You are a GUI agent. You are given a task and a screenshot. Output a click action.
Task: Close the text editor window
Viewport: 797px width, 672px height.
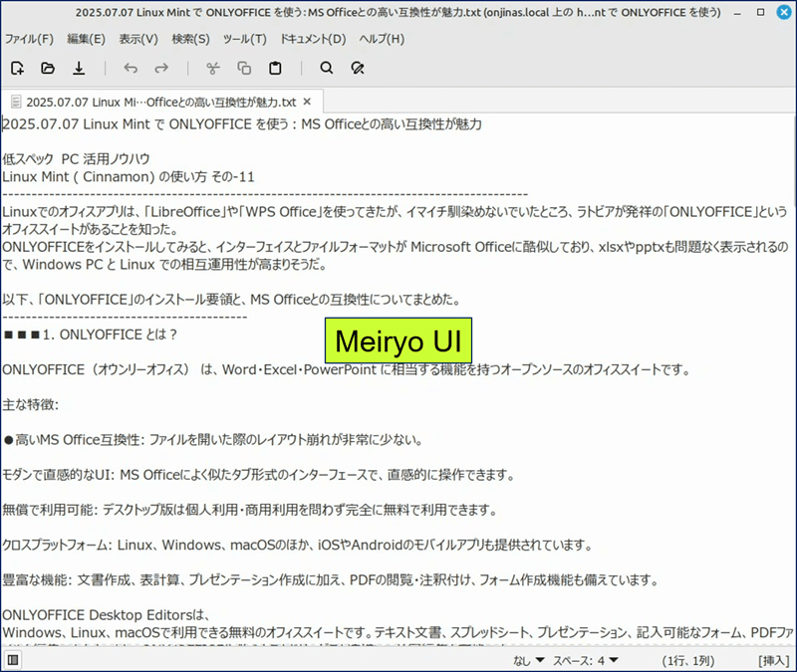tap(784, 12)
